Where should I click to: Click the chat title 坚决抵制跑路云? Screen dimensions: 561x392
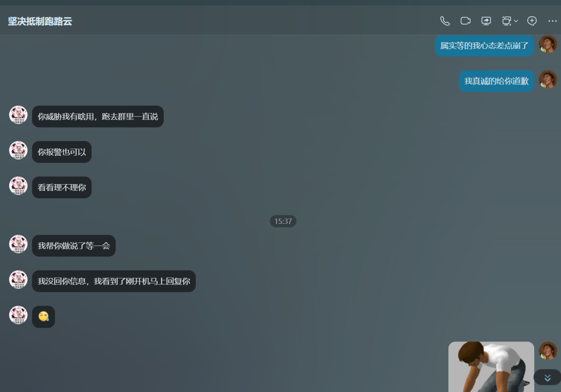point(40,21)
